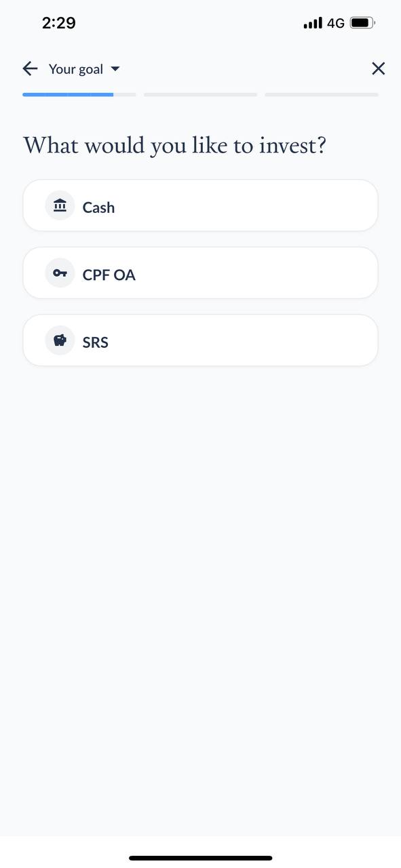Screen dimensions: 401x868
Task: Pick the SRS text label
Action: pos(96,342)
